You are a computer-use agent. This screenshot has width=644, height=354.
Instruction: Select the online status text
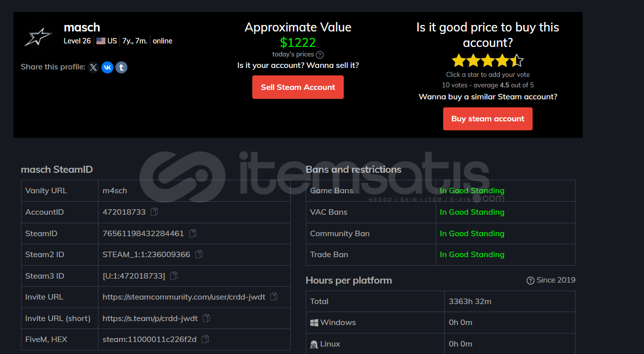162,41
